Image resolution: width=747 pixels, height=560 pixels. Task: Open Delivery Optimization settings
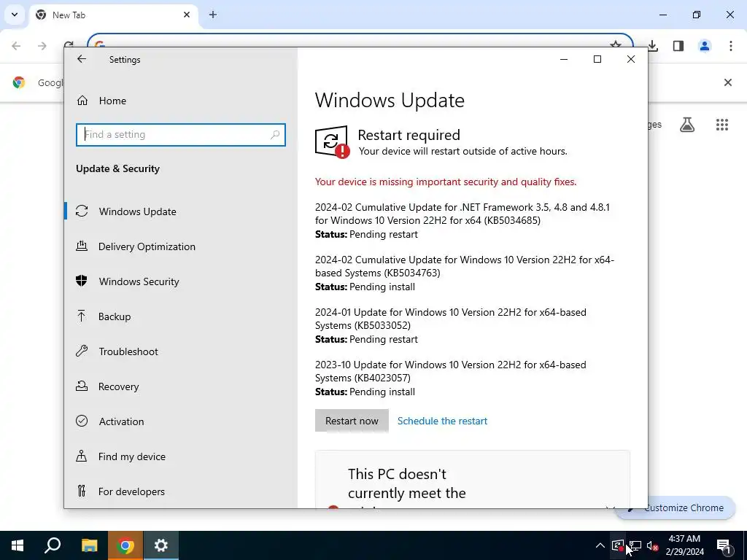tap(181, 246)
